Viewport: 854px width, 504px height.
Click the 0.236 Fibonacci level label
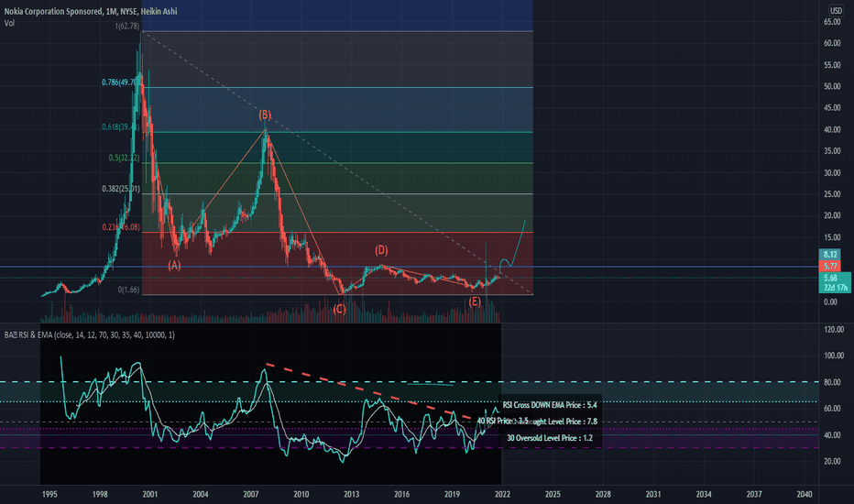click(120, 227)
